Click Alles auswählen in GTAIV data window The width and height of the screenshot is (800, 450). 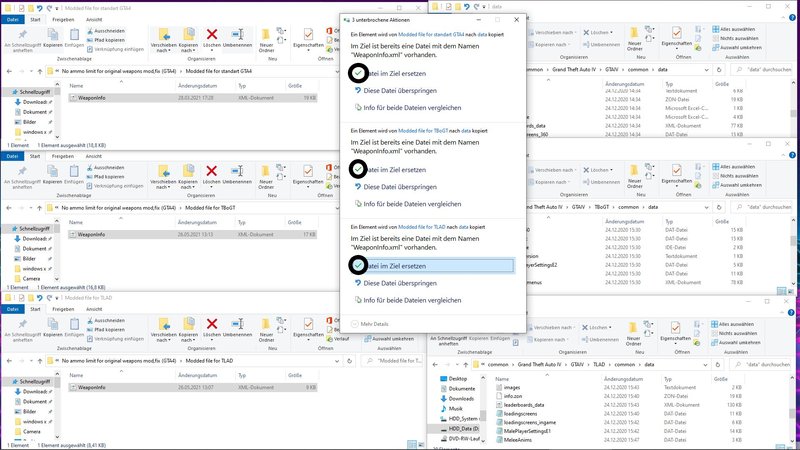tap(734, 29)
